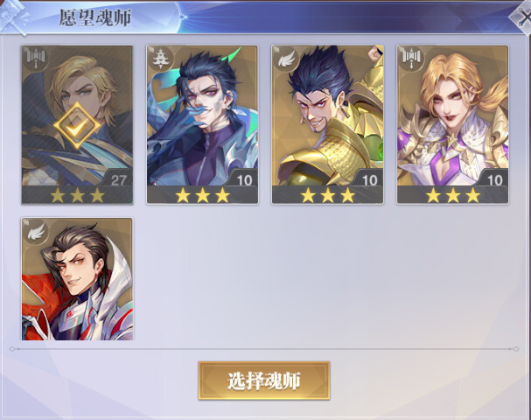The image size is (531, 420).
Task: Click the tower class icon on blue-haired card
Action: coord(160,59)
